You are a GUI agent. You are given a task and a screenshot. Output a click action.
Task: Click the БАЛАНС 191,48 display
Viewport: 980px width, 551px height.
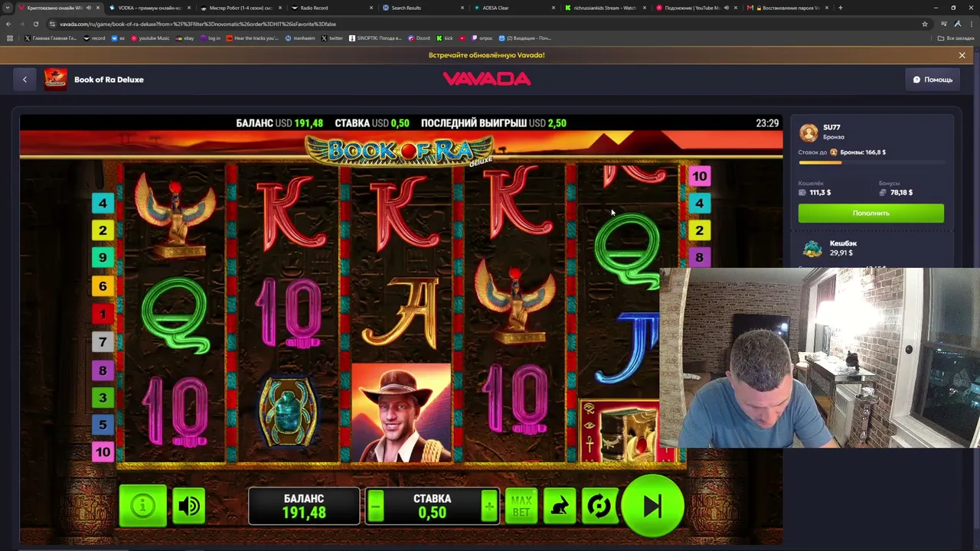coord(304,506)
